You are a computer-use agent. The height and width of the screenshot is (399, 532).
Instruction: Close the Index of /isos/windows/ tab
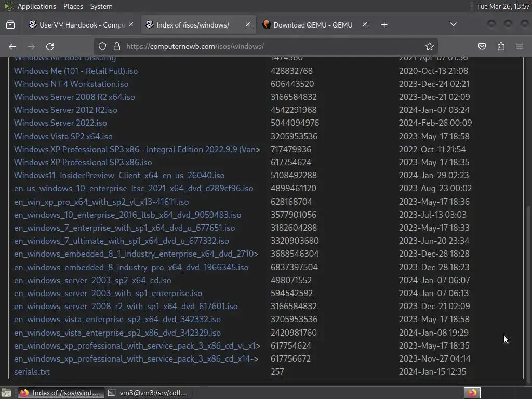[x=248, y=25]
